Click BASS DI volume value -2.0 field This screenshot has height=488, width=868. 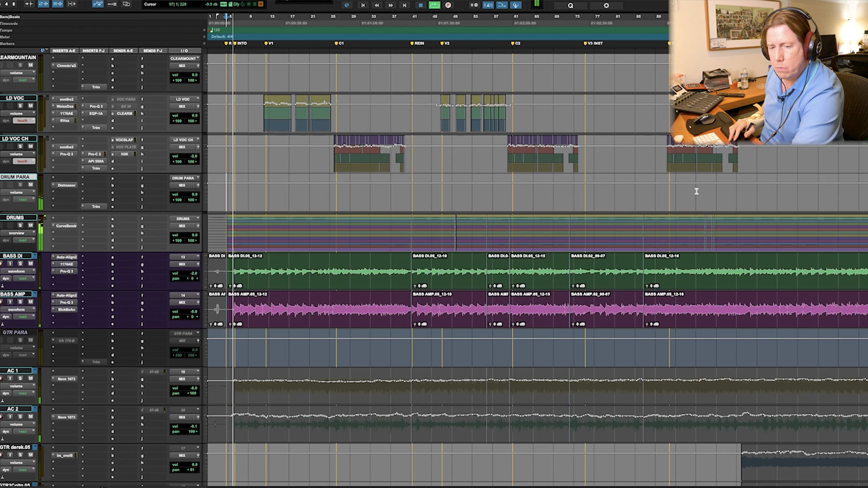[x=185, y=273]
